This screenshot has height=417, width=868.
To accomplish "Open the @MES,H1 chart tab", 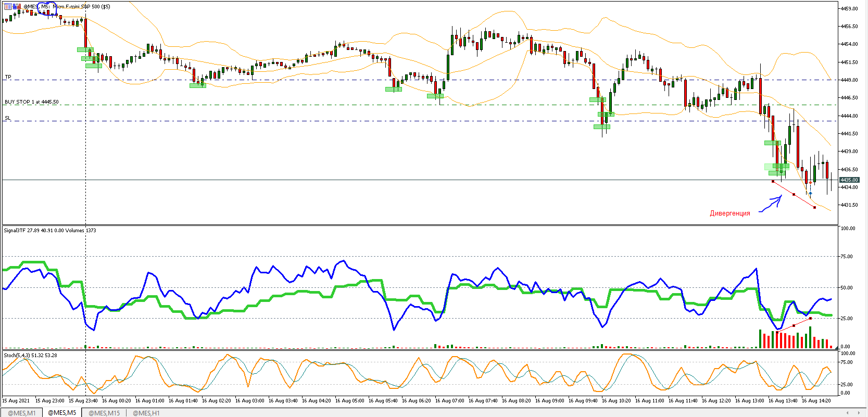I will coord(146,413).
